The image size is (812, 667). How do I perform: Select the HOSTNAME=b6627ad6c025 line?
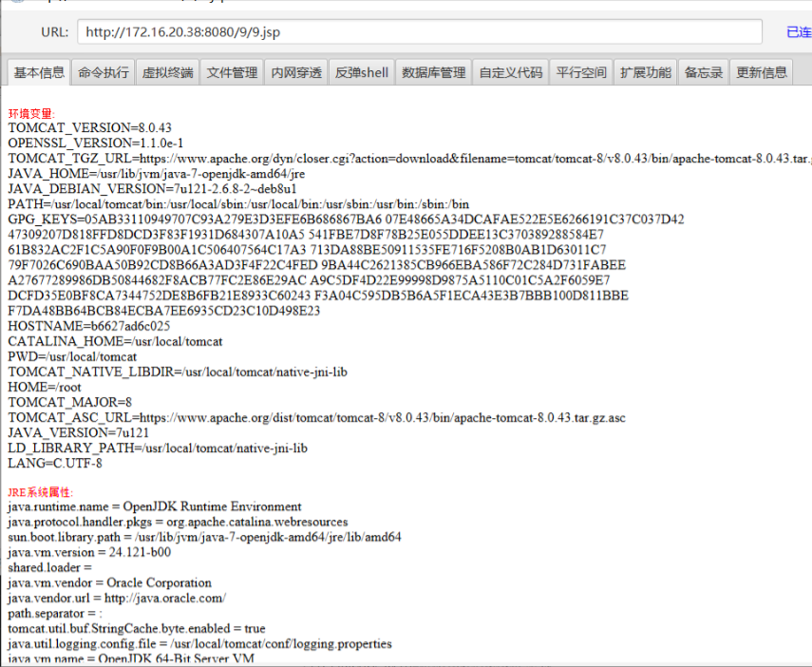click(89, 326)
